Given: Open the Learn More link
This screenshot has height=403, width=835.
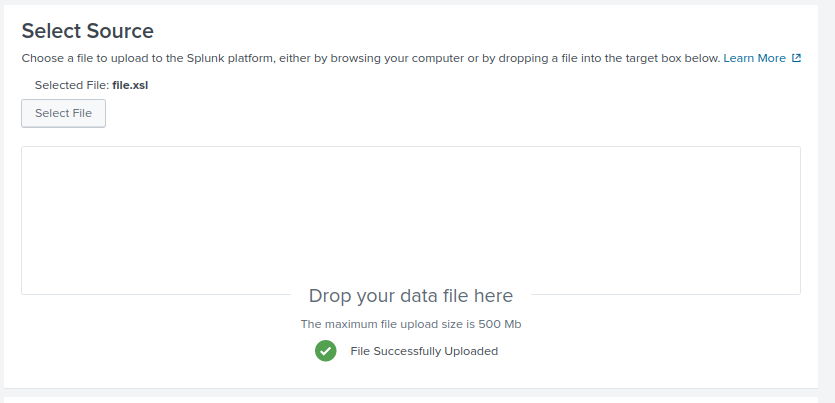Looking at the screenshot, I should pyautogui.click(x=754, y=58).
